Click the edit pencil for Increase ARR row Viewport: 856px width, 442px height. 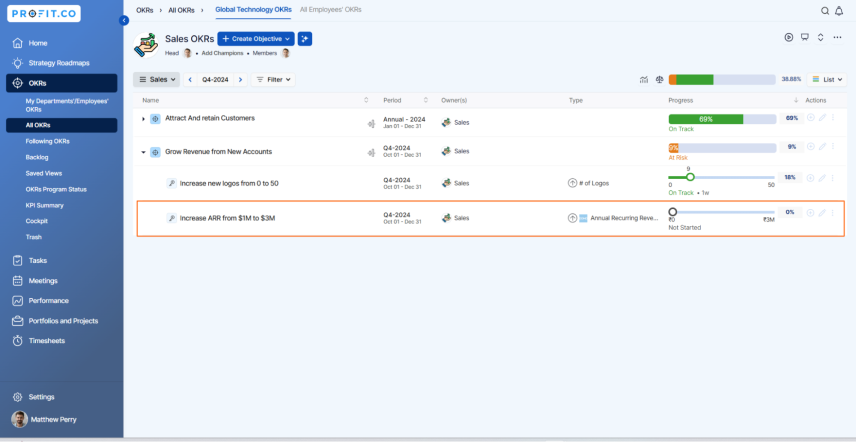pos(822,213)
